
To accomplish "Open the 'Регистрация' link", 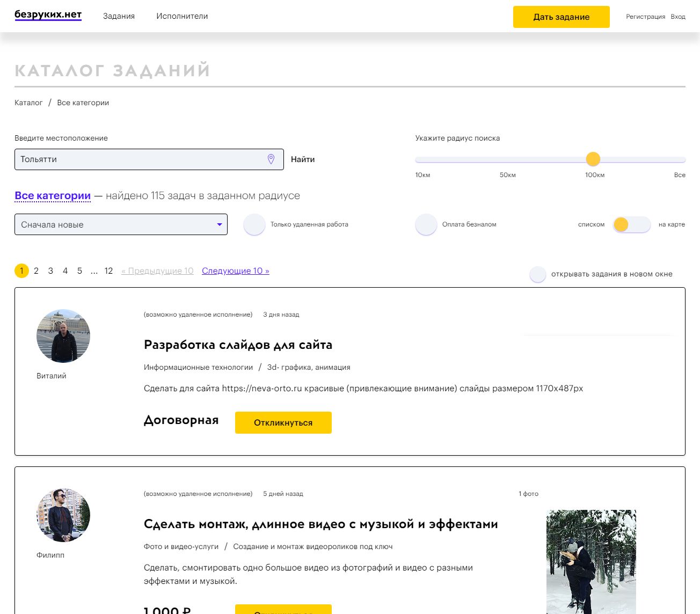I will [645, 17].
